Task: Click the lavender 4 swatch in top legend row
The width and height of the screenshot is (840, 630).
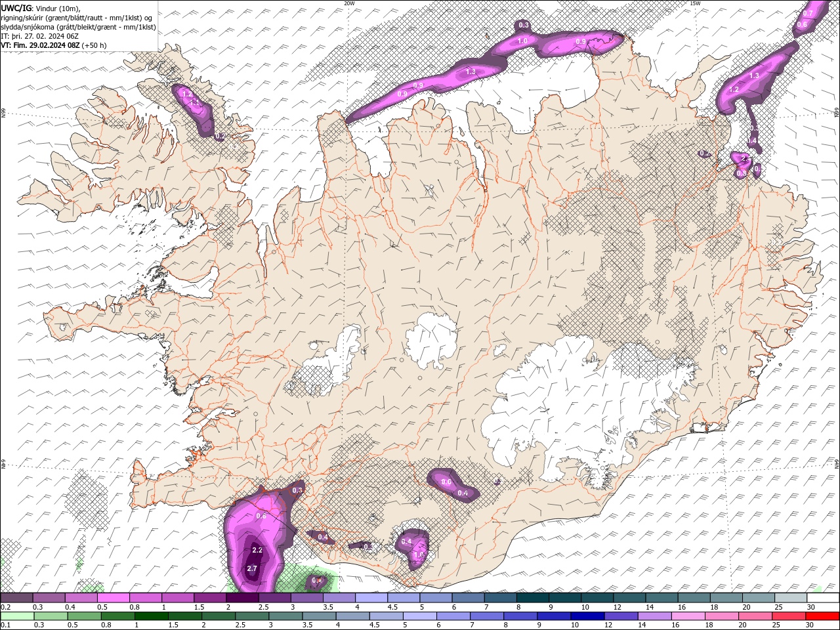Action: 371,598
